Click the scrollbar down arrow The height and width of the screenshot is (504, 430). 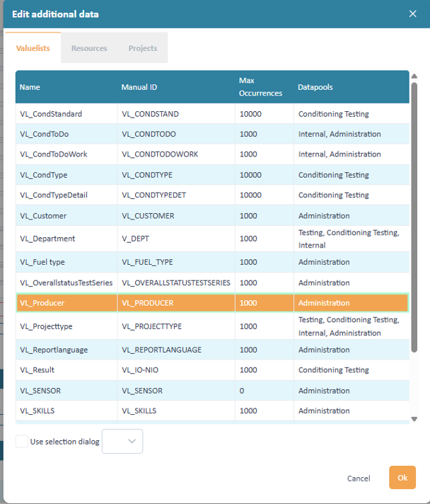point(414,419)
